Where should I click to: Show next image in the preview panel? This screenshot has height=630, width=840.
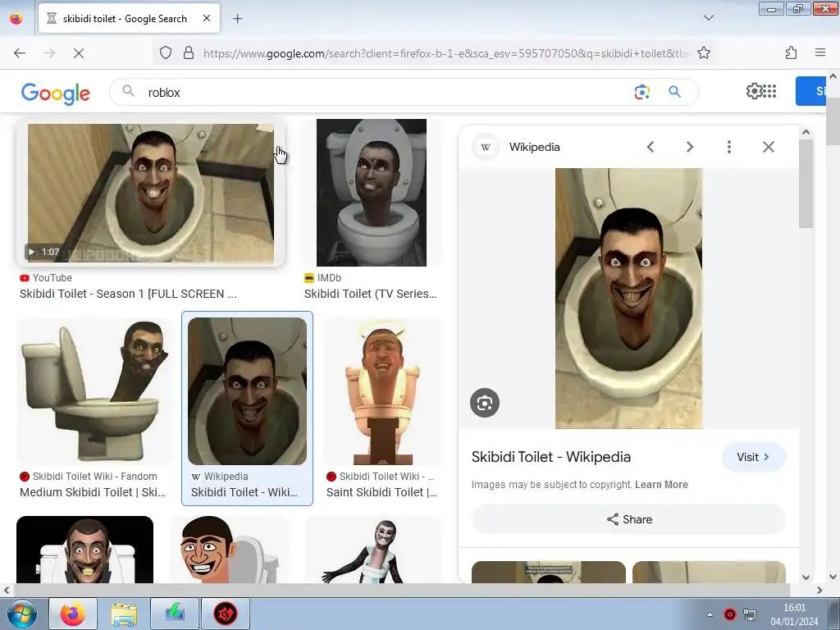(690, 147)
